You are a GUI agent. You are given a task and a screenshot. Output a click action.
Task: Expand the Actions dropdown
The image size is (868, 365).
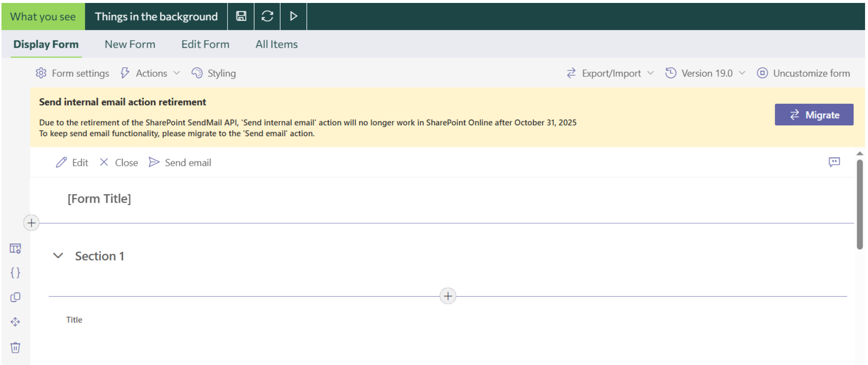[x=151, y=73]
